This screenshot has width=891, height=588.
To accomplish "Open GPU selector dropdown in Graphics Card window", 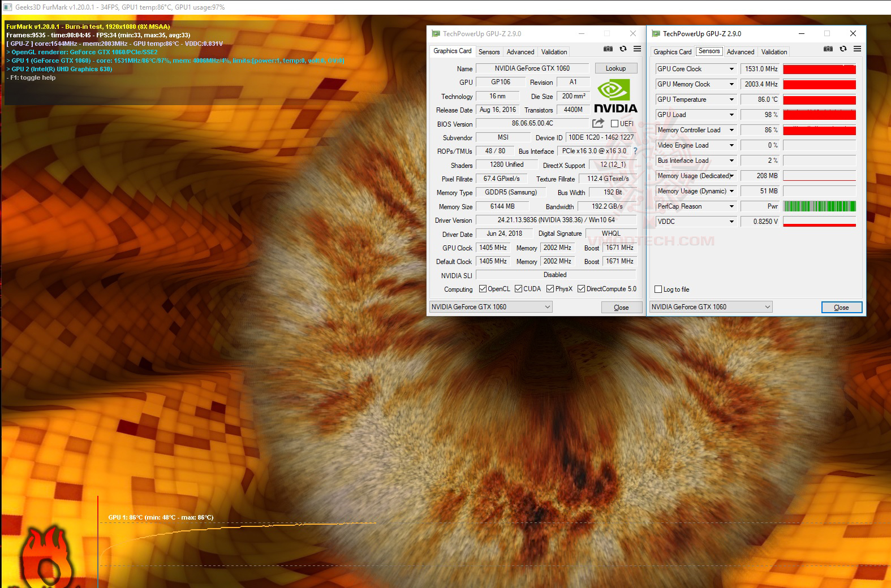I will 490,307.
